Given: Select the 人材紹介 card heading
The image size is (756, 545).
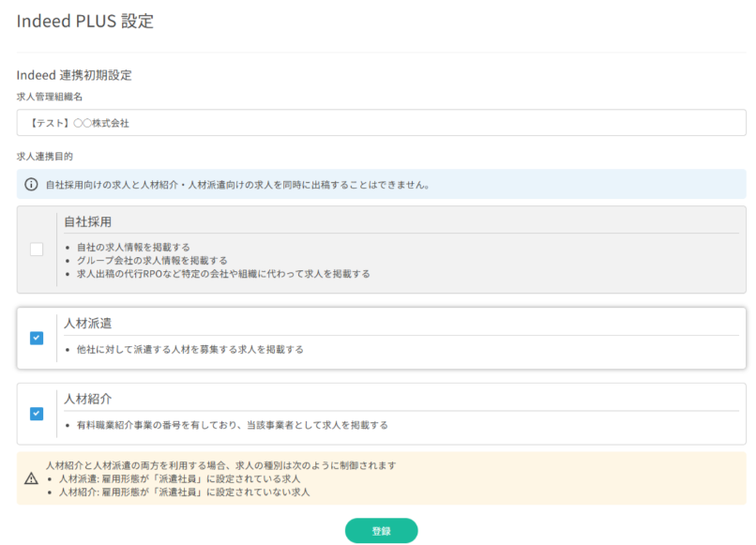Looking at the screenshot, I should pos(88,399).
